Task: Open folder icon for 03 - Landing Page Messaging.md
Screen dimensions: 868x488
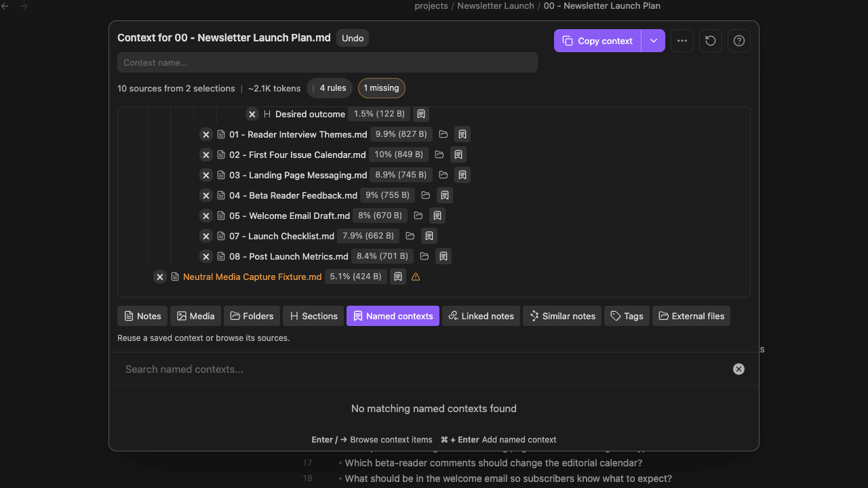Action: (x=443, y=175)
